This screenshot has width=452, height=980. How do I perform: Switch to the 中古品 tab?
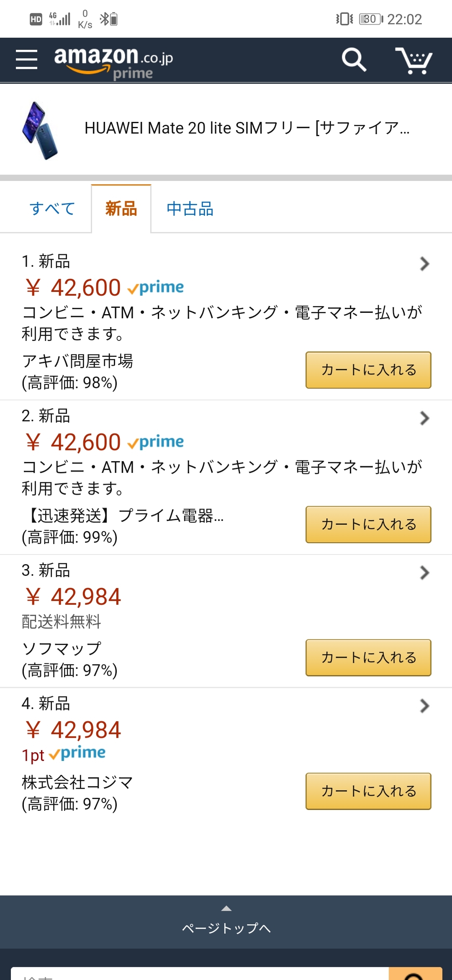190,209
